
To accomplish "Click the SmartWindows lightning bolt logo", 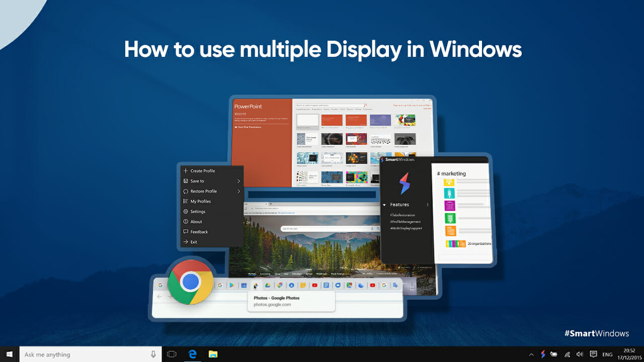I will tap(405, 185).
